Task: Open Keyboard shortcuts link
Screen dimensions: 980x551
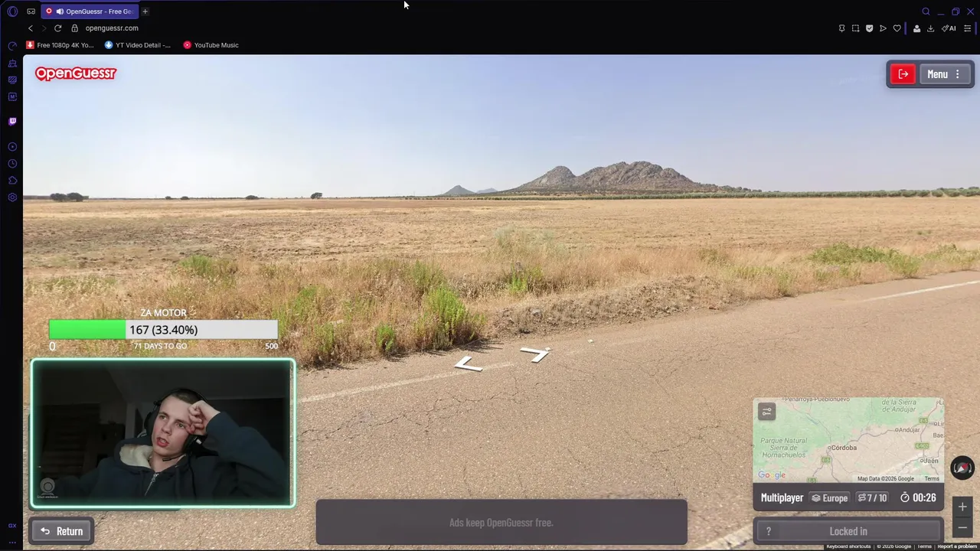Action: tap(848, 546)
